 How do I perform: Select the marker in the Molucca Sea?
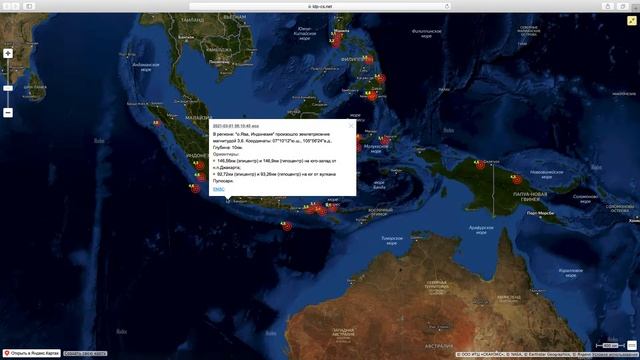tap(384, 141)
